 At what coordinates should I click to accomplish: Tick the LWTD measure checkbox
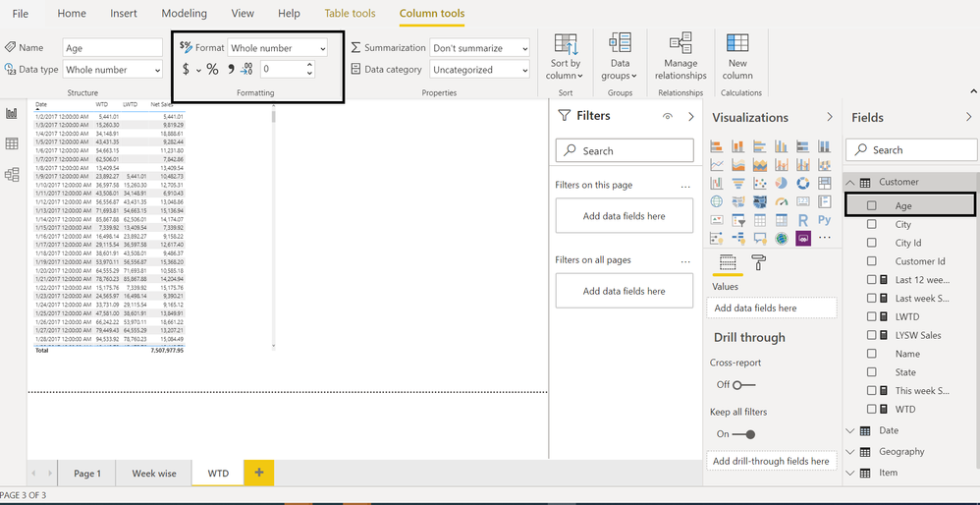pyautogui.click(x=871, y=317)
